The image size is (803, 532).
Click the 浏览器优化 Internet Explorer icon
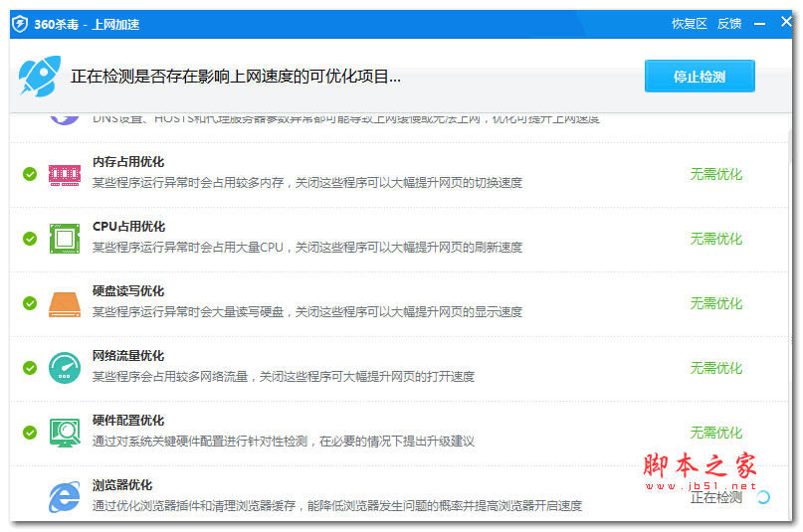click(x=65, y=496)
